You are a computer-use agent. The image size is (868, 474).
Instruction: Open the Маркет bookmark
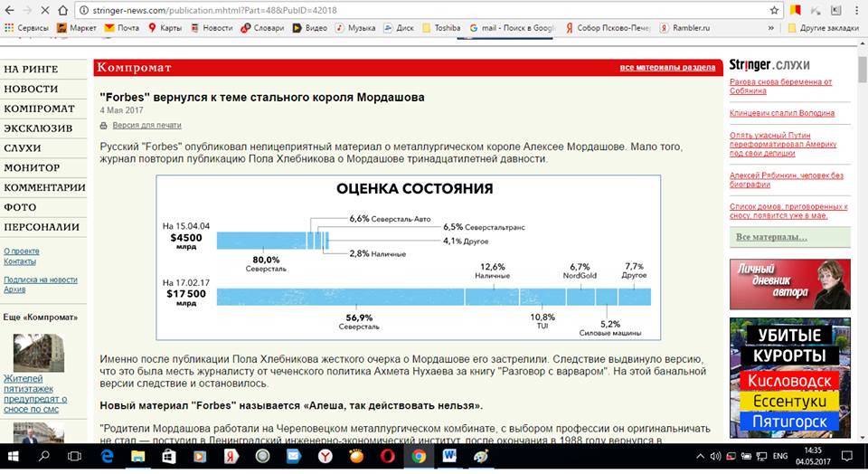[x=76, y=28]
